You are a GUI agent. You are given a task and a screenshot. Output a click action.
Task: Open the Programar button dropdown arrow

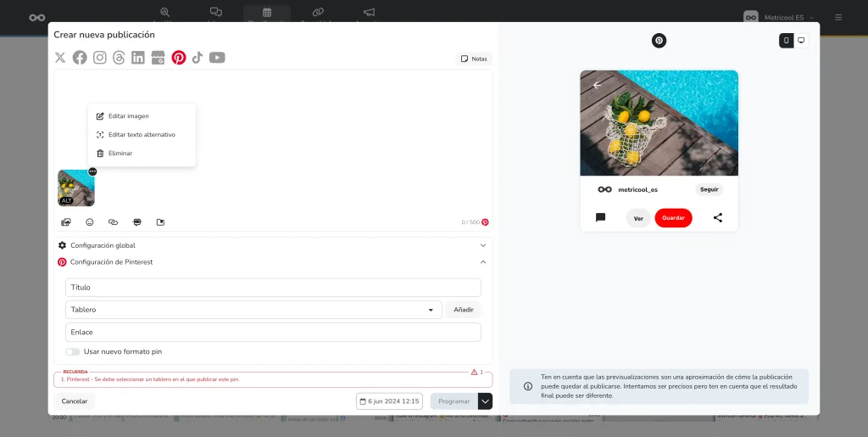pyautogui.click(x=485, y=401)
